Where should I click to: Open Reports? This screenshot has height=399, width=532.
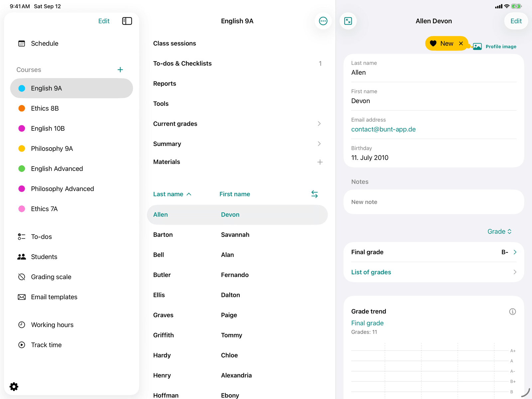(x=237, y=84)
